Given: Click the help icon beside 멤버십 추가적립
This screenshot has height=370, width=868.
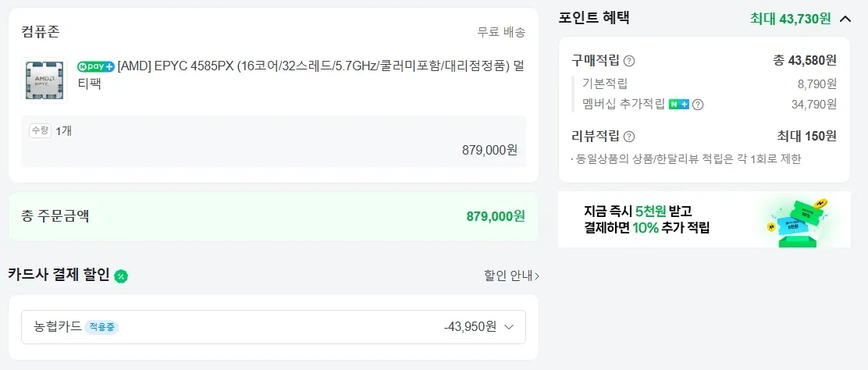Looking at the screenshot, I should (x=698, y=105).
